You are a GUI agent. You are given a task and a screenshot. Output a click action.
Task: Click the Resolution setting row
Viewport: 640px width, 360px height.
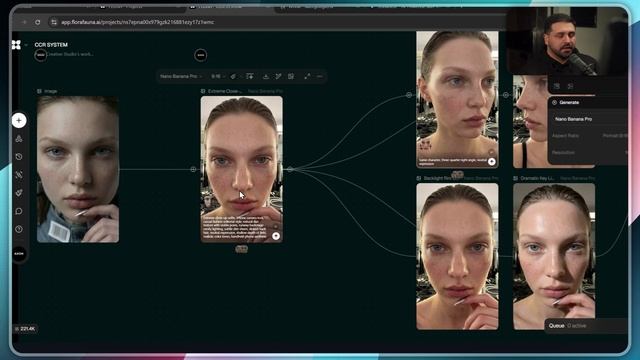pos(590,153)
